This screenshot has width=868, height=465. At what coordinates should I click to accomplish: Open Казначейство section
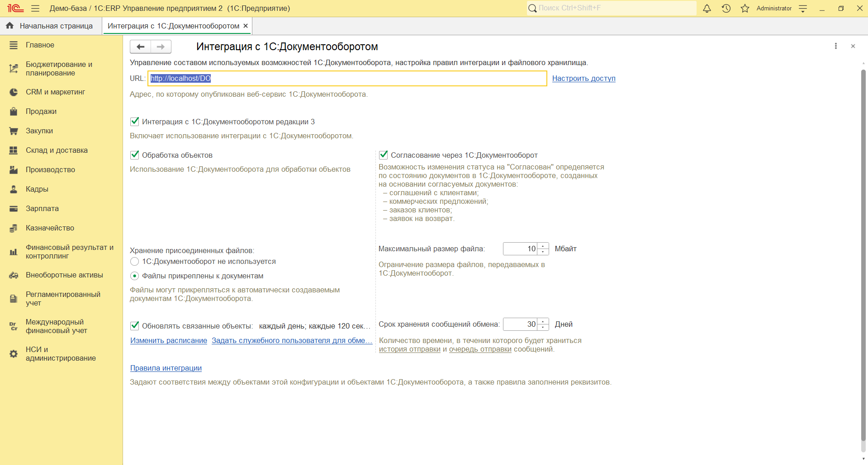point(50,228)
